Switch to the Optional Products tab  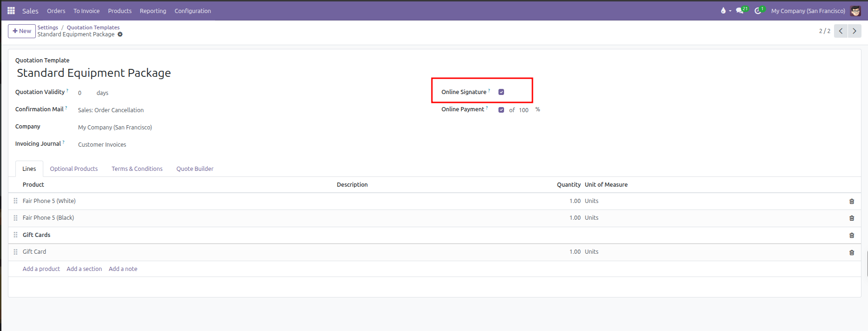click(x=74, y=169)
